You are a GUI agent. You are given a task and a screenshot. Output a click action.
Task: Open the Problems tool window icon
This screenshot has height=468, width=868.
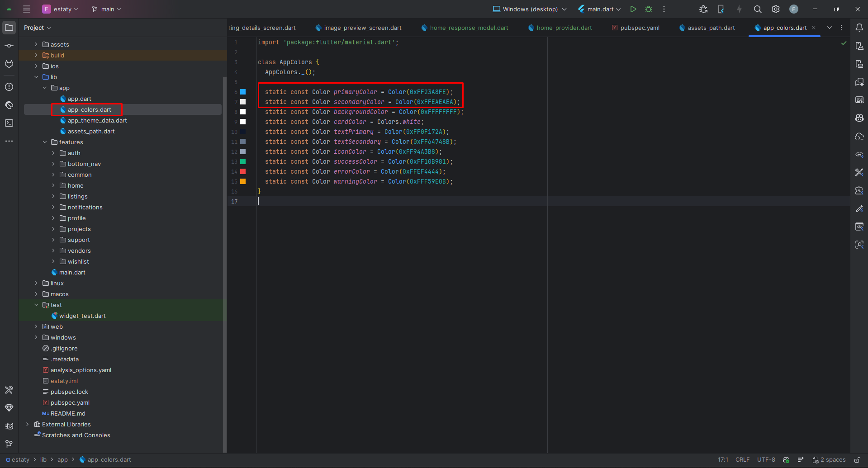[9, 87]
